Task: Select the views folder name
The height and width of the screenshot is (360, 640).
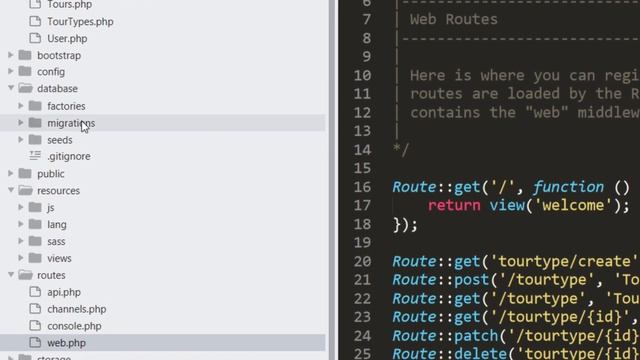Action: click(59, 258)
